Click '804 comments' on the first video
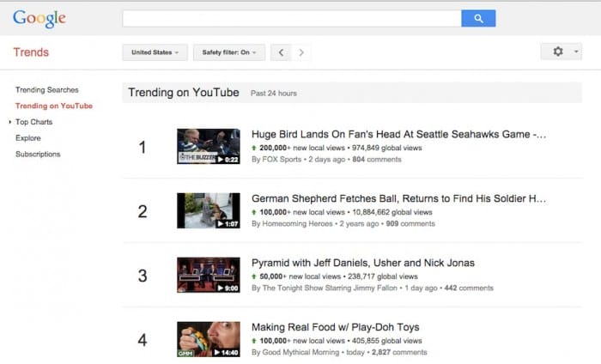 (x=377, y=160)
